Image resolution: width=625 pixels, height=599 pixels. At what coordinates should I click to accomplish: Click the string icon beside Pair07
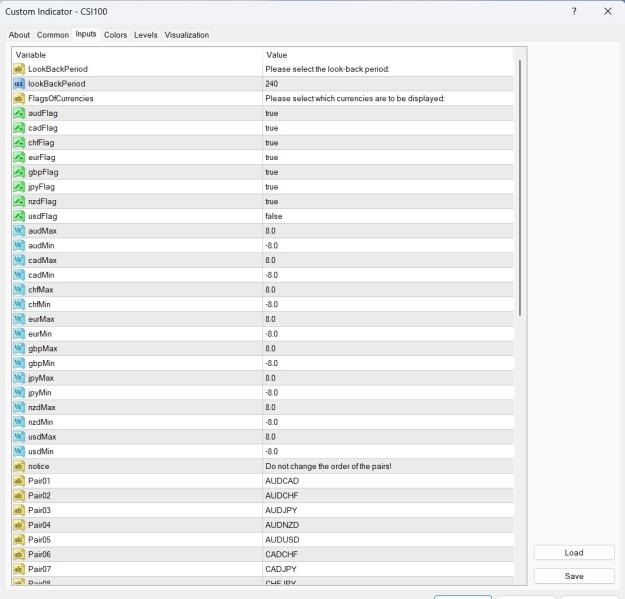pyautogui.click(x=19, y=569)
